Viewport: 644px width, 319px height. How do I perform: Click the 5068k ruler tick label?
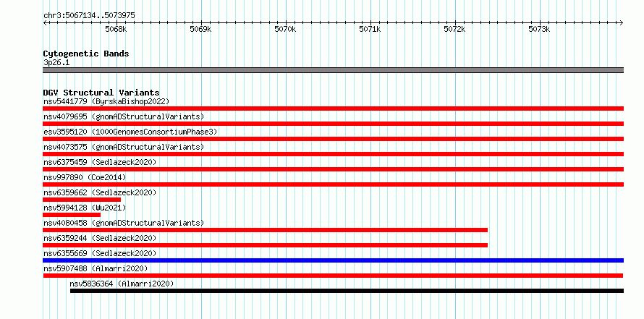click(116, 30)
